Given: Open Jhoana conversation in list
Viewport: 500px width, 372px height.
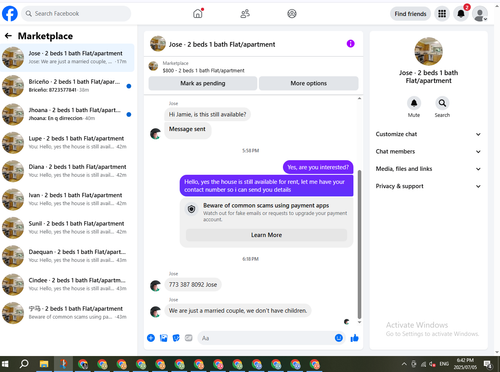Looking at the screenshot, I should [x=67, y=114].
